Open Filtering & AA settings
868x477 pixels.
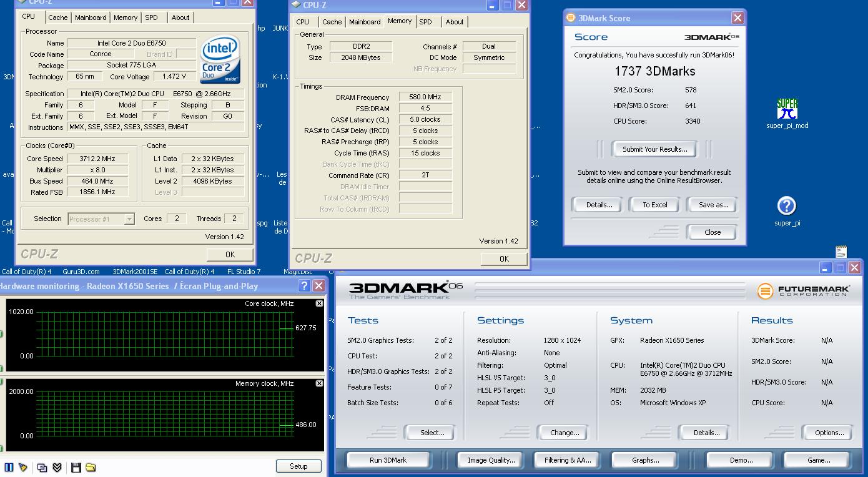[x=567, y=460]
